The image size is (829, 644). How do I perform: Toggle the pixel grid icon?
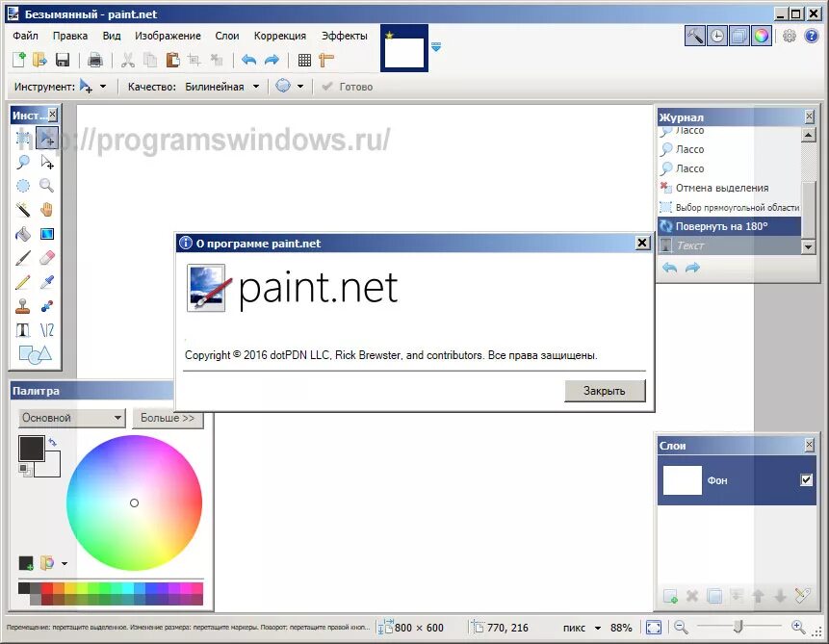[x=304, y=61]
